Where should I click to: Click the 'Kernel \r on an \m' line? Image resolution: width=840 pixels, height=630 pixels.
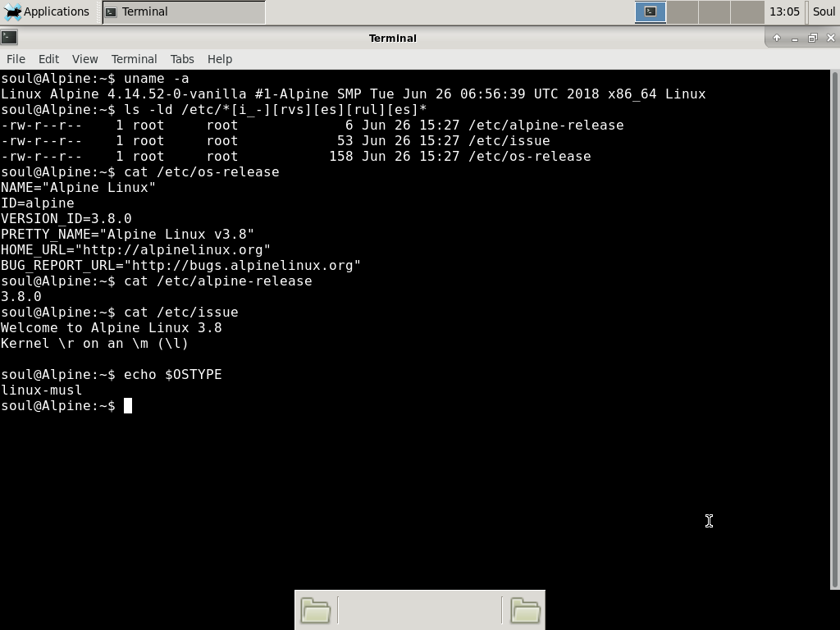click(94, 343)
